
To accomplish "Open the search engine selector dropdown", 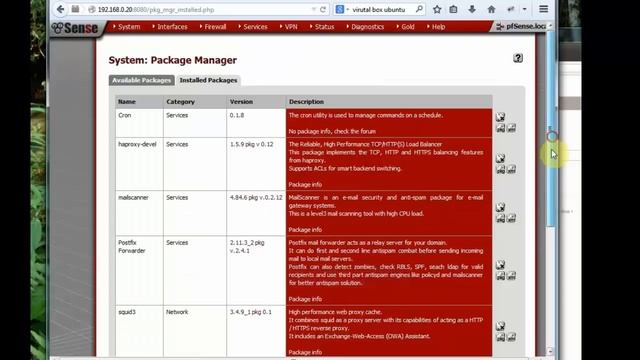I will pyautogui.click(x=342, y=9).
